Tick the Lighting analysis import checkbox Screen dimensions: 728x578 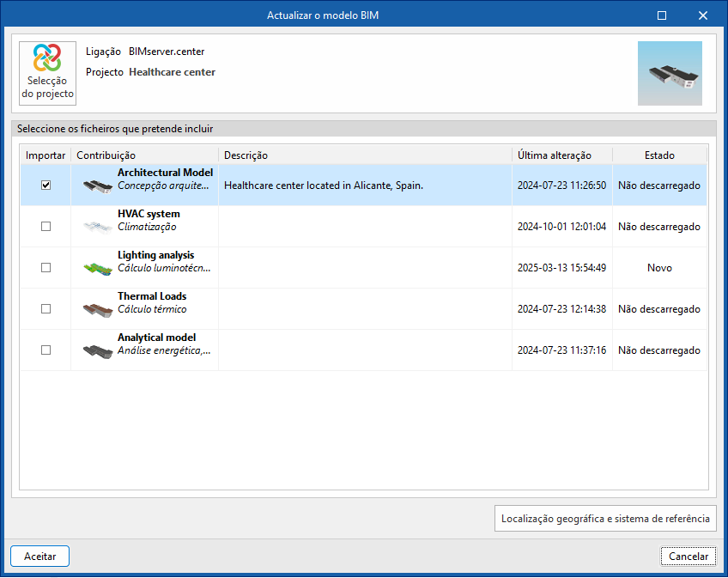(46, 268)
